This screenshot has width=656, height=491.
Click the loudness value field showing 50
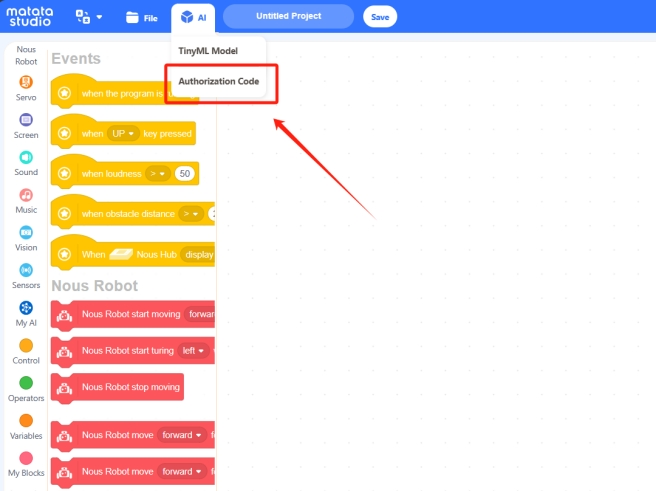184,173
